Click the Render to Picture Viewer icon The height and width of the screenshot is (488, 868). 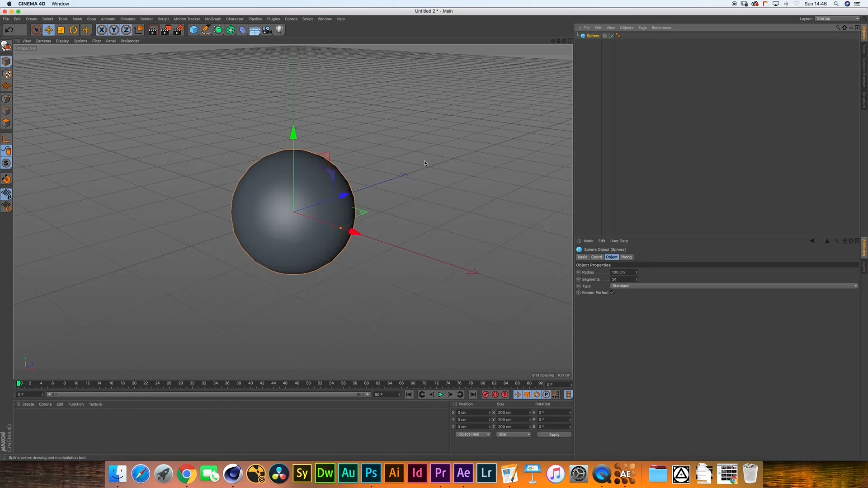point(165,30)
